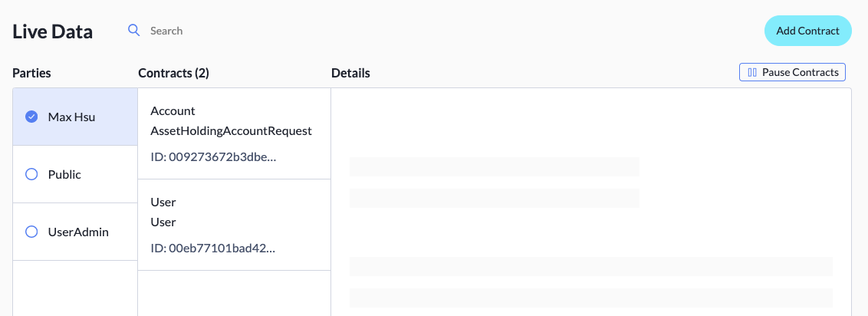The height and width of the screenshot is (316, 868).
Task: Click the first loading placeholder bar in Details
Action: coord(494,166)
